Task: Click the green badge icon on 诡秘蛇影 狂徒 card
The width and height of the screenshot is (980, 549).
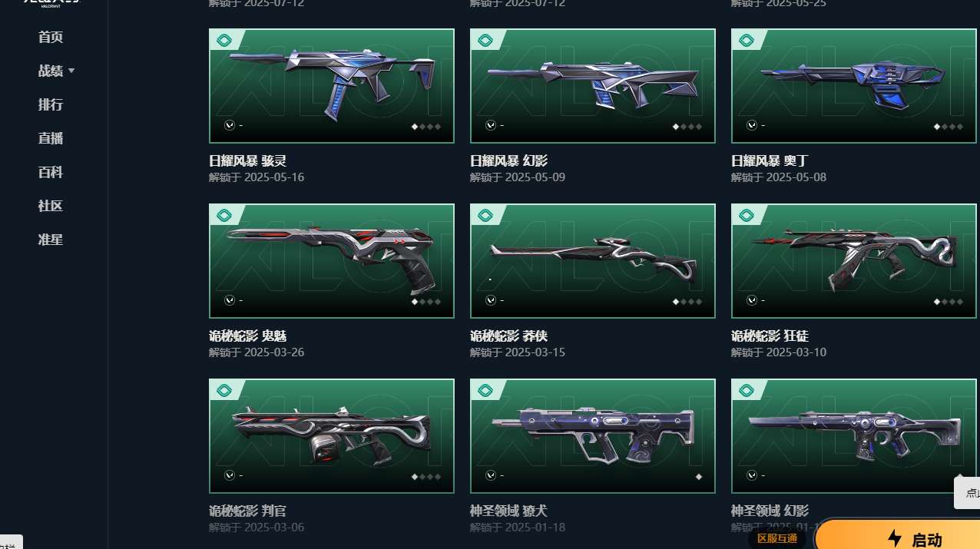Action: (746, 215)
